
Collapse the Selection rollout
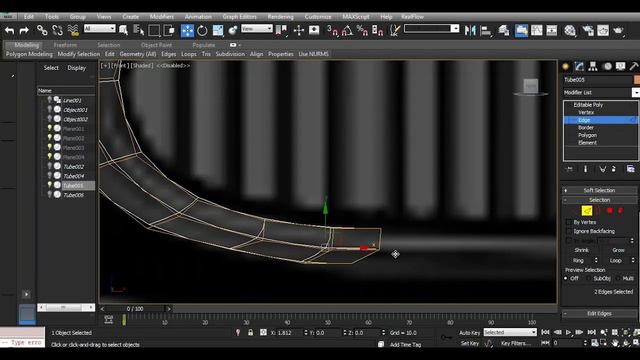(x=599, y=200)
